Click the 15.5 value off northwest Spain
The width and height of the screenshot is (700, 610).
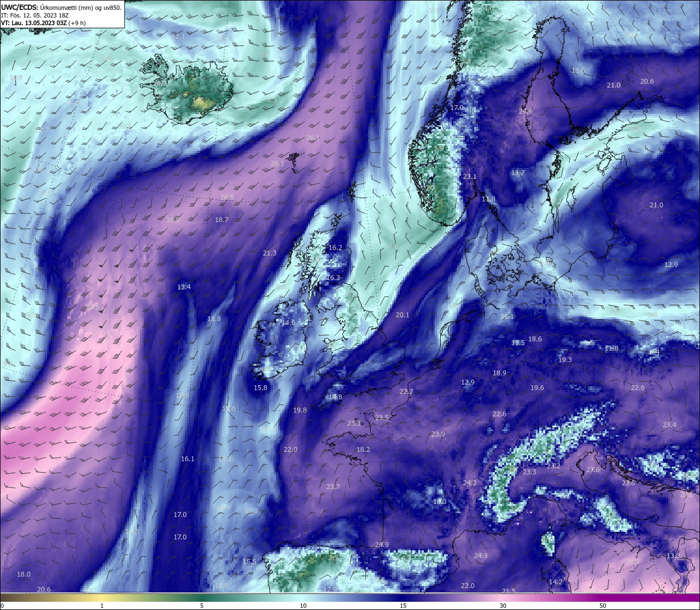coord(249,562)
